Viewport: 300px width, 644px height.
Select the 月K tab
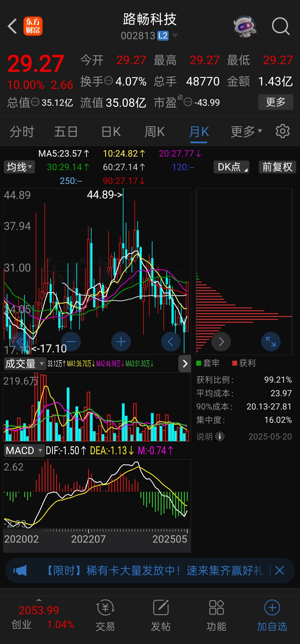tap(199, 132)
